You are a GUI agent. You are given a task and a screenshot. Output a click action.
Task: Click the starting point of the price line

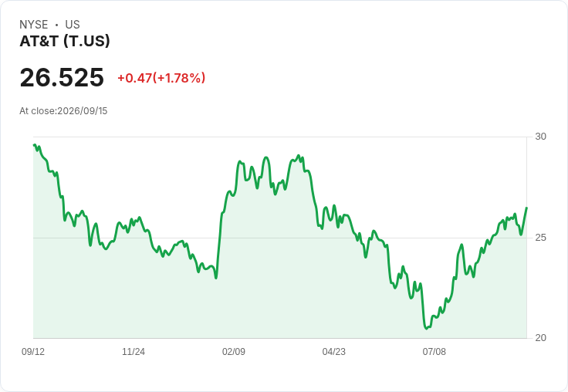coord(34,145)
